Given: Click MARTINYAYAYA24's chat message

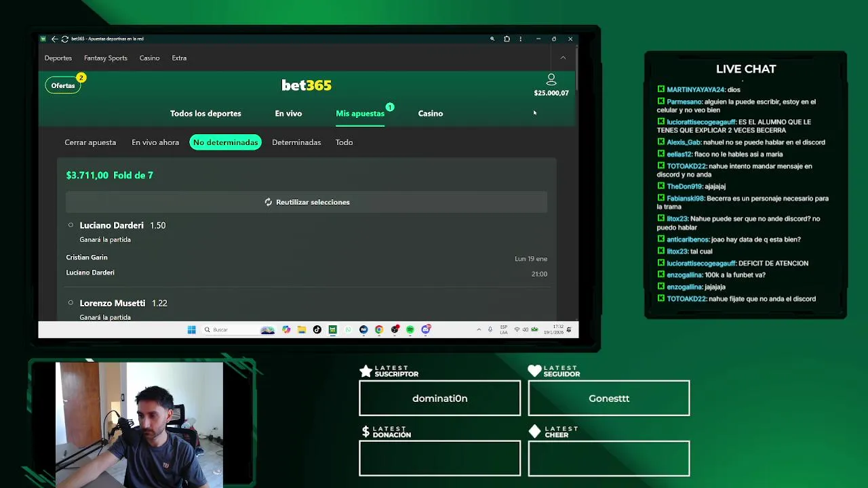Looking at the screenshot, I should pyautogui.click(x=698, y=89).
